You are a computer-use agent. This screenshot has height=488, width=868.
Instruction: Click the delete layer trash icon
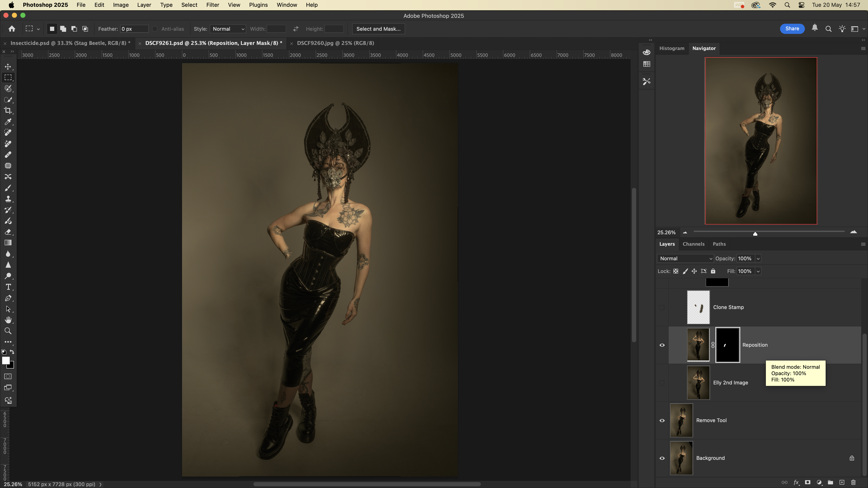[x=853, y=482]
